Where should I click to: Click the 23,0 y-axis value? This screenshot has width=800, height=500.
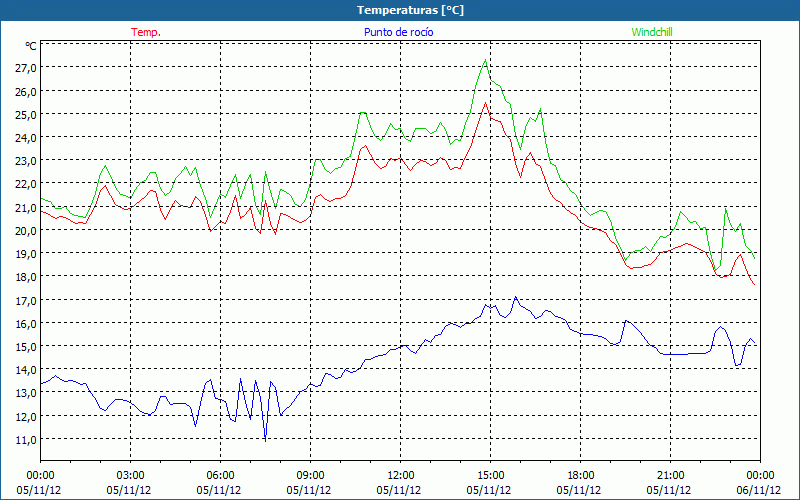[x=26, y=161]
